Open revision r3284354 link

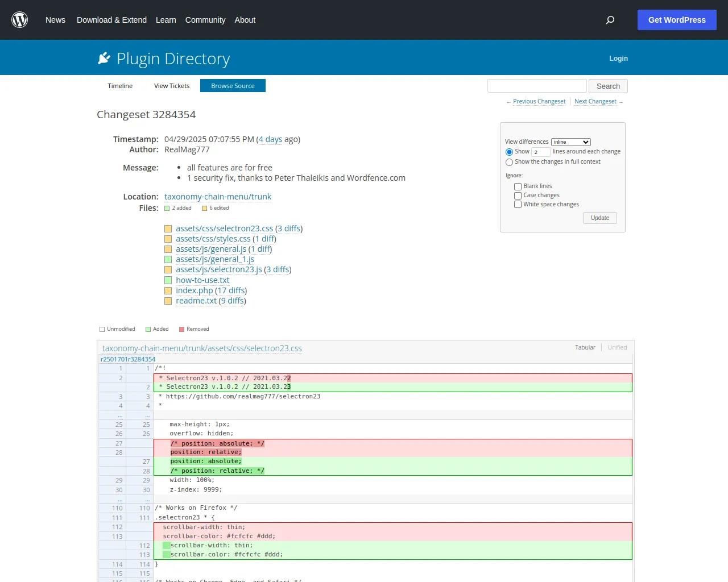point(142,359)
